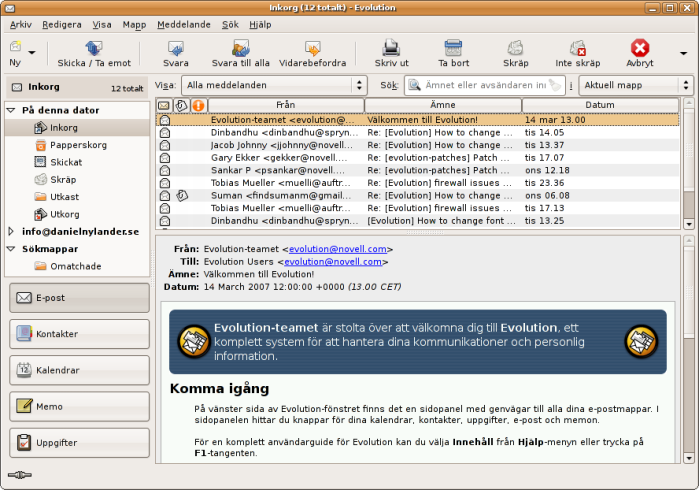Open the Hjälp menu

coord(260,25)
